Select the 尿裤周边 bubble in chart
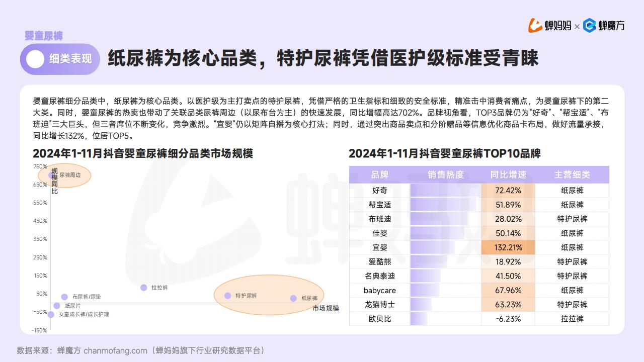The width and height of the screenshot is (644, 362). [x=52, y=175]
